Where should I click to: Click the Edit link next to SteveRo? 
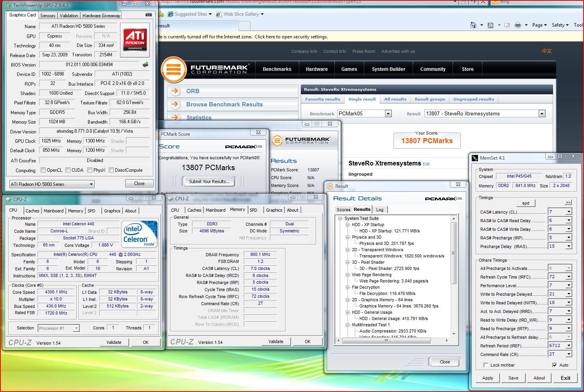tap(426, 164)
